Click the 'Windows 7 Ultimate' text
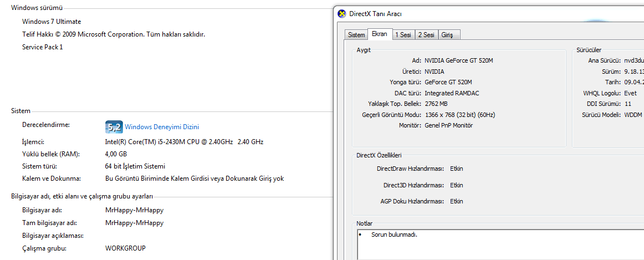Image resolution: width=644 pixels, height=260 pixels. pos(52,22)
